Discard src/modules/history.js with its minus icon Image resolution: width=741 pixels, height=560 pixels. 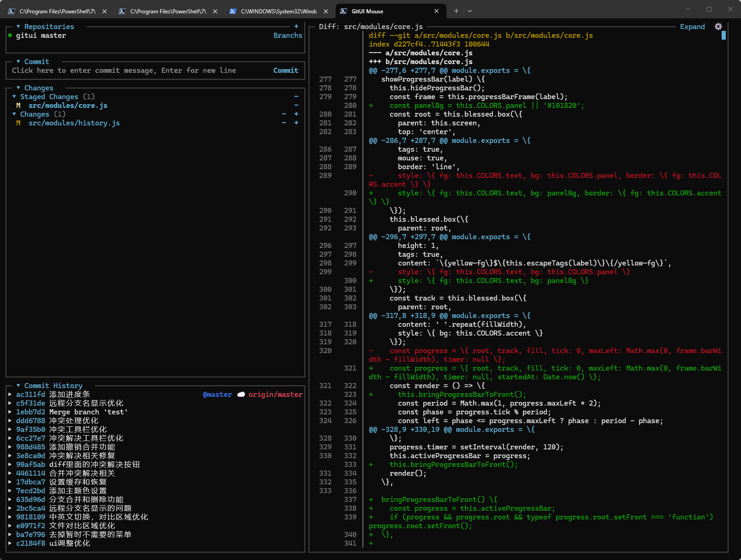click(x=284, y=123)
